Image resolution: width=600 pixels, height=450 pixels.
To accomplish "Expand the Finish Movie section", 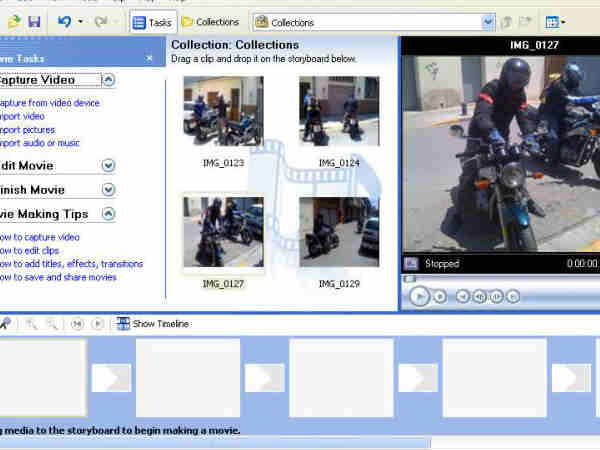I will coord(108,190).
